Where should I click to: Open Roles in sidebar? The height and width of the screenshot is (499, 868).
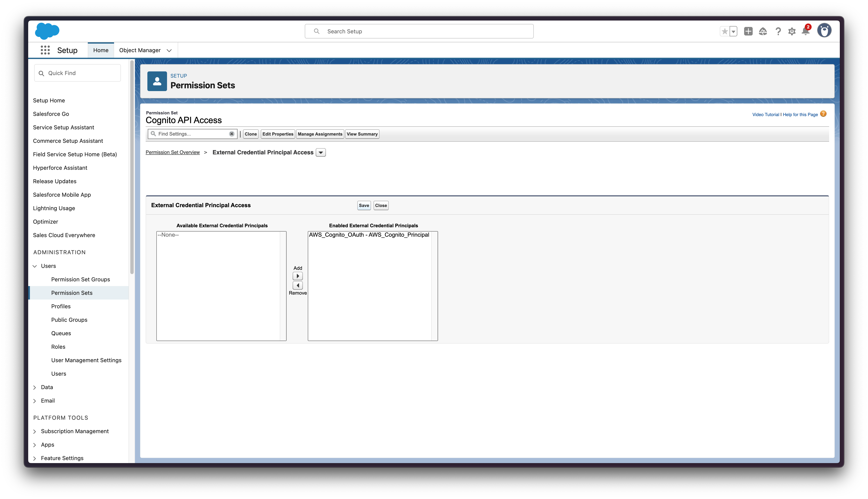(58, 347)
